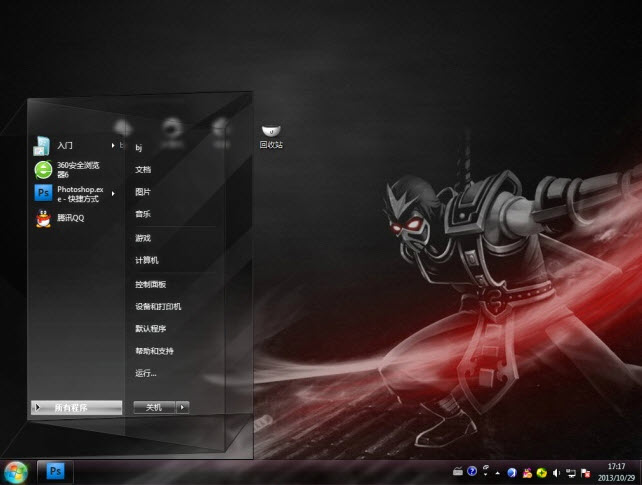Open Computer (计算机) in Start menu
642x485 pixels.
(147, 260)
